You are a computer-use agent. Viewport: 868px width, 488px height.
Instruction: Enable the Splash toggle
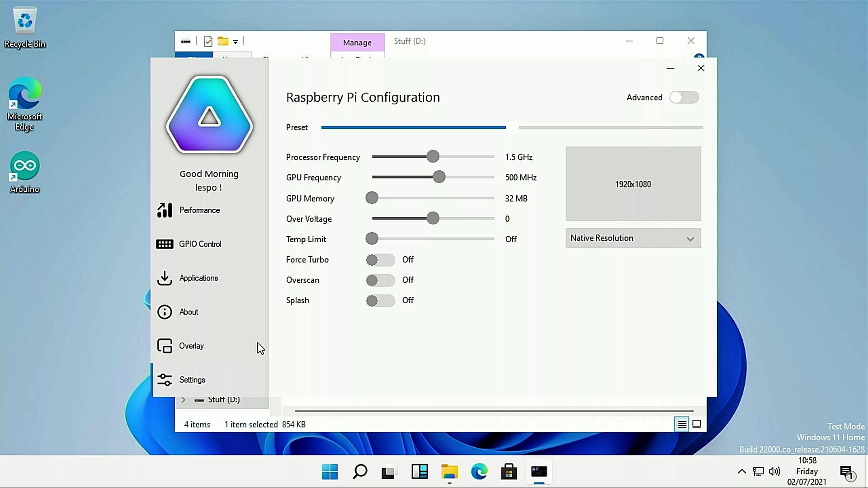tap(380, 300)
